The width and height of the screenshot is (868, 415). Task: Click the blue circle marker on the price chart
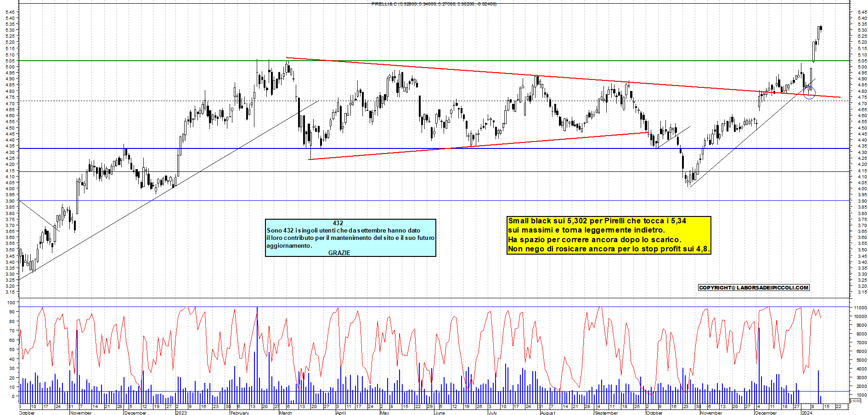[x=809, y=93]
